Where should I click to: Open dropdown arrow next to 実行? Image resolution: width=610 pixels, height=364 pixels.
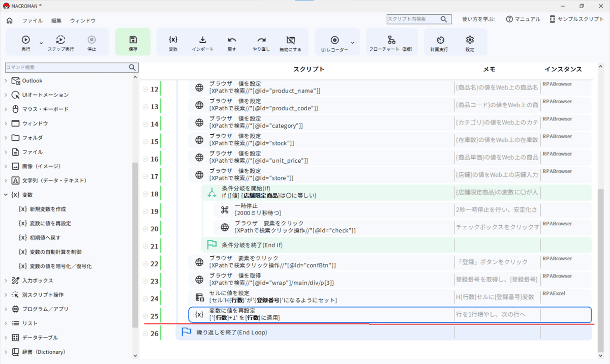(42, 43)
